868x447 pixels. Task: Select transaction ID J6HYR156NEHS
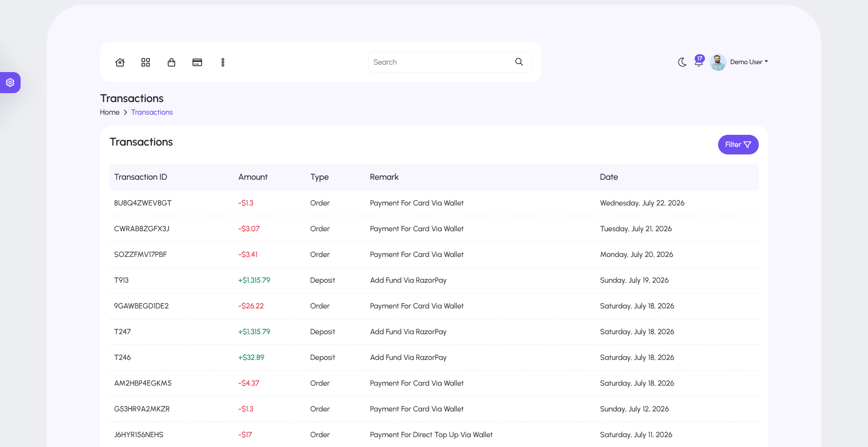tap(139, 435)
